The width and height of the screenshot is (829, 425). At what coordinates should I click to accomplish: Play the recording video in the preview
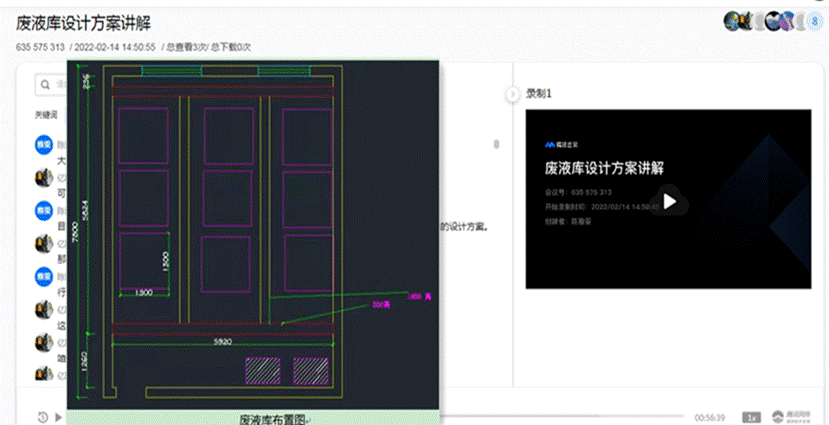coord(669,201)
